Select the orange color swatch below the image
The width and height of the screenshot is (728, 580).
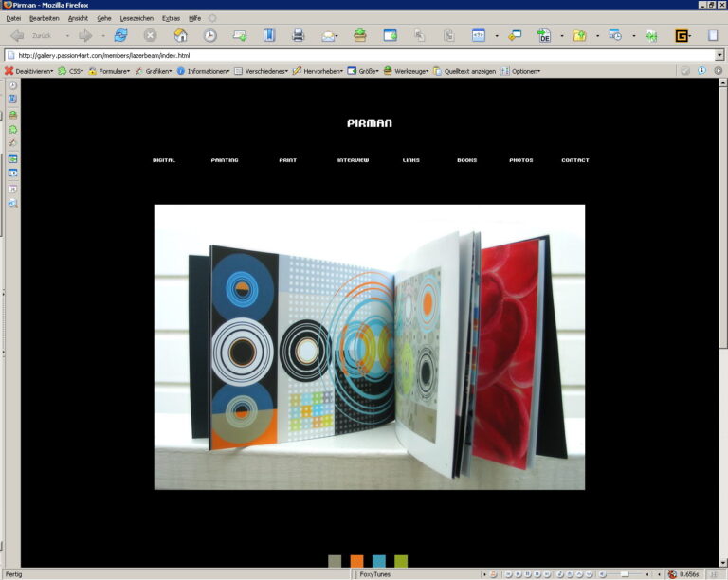pyautogui.click(x=356, y=561)
